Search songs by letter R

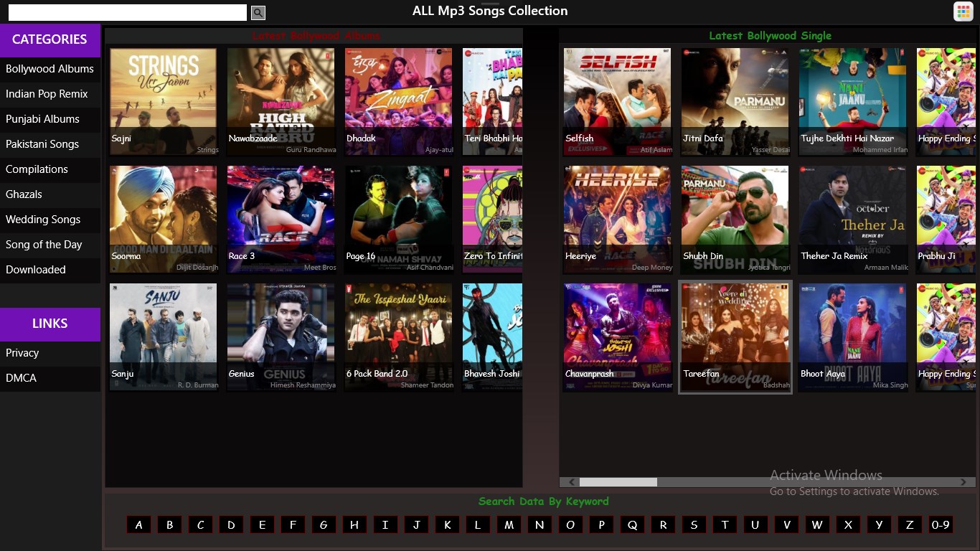pos(663,525)
